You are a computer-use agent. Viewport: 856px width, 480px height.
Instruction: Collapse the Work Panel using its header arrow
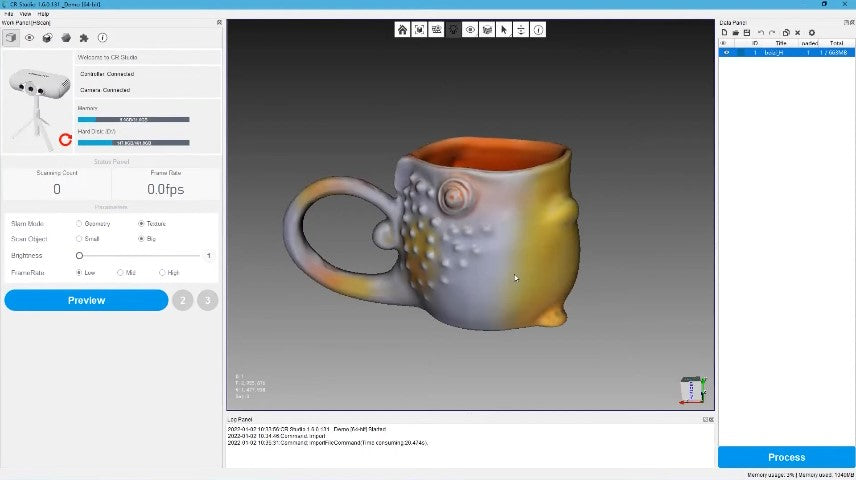tap(219, 22)
